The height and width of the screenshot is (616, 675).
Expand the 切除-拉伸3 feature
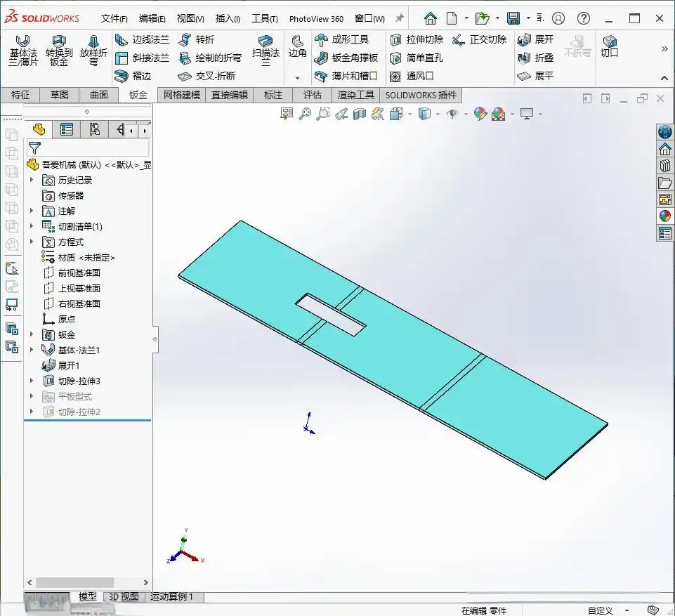click(32, 381)
